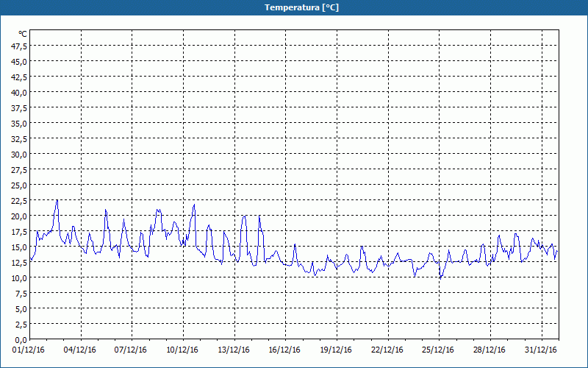Click the 7,5 axis value
The height and width of the screenshot is (368, 588).
click(21, 294)
